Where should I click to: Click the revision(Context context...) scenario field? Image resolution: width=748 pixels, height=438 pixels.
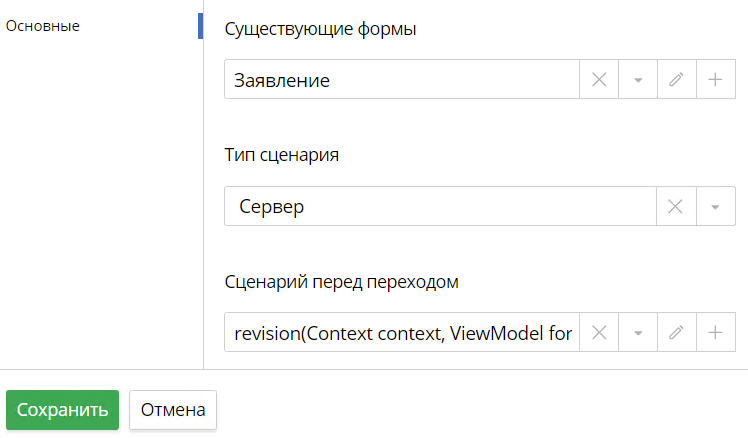402,333
